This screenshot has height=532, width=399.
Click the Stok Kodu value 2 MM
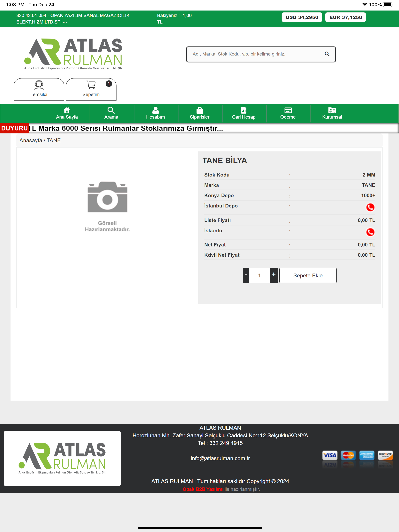pyautogui.click(x=369, y=175)
